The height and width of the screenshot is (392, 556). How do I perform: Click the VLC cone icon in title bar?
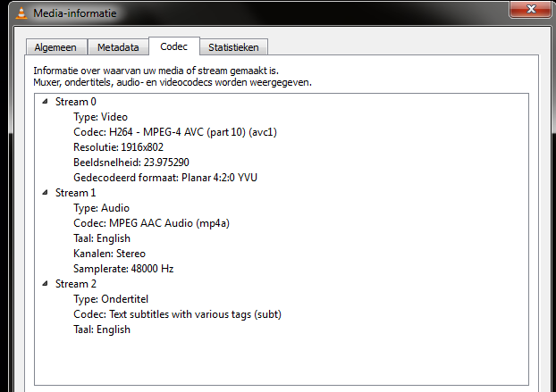[x=19, y=13]
